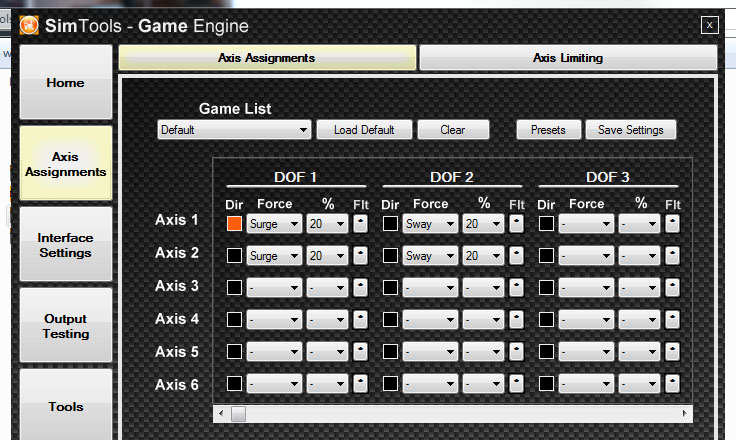
Task: Open the Flt filter for Axis 3 DOF 3
Action: click(672, 287)
